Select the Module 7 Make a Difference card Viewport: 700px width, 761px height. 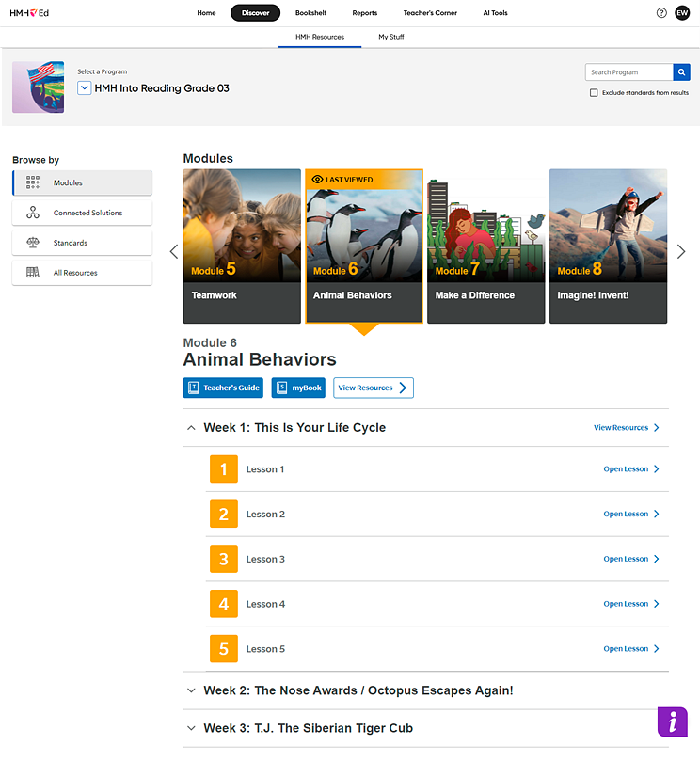tap(485, 246)
